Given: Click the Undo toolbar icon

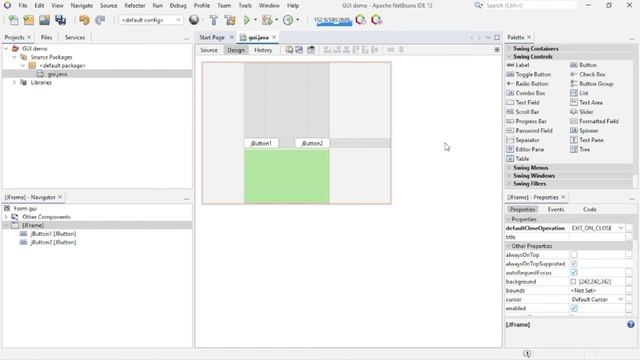Looking at the screenshot, I should click(84, 20).
